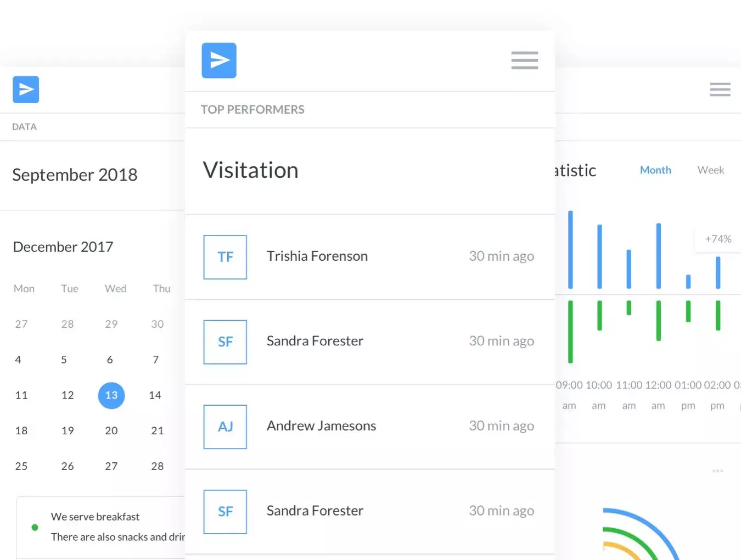Open the hamburger menu in the Visitation panel
The width and height of the screenshot is (741, 560).
pos(525,60)
